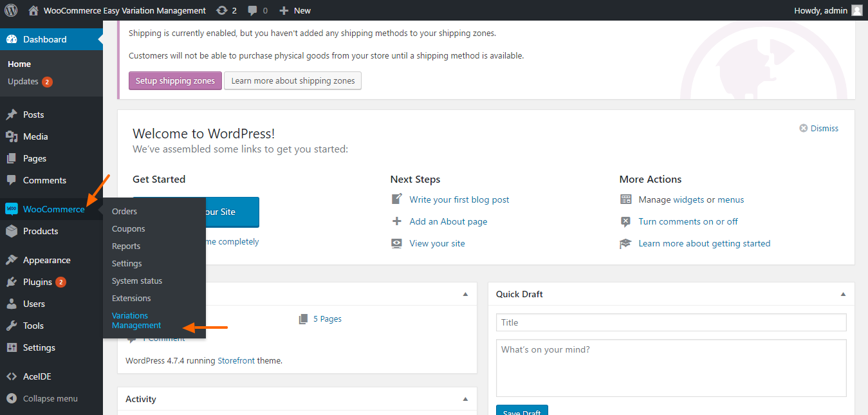Open Variations Management submenu item

tap(136, 320)
